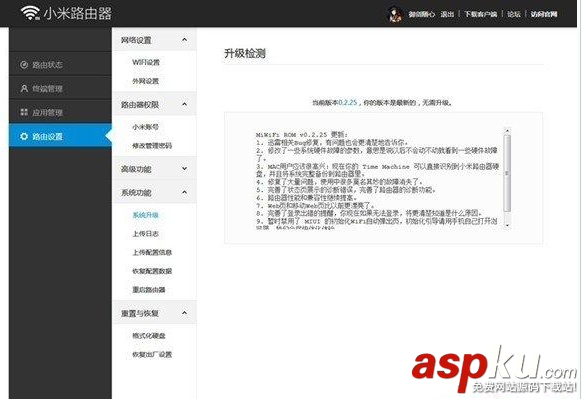Click 下载客户端 header link
This screenshot has width=582, height=399.
point(480,14)
